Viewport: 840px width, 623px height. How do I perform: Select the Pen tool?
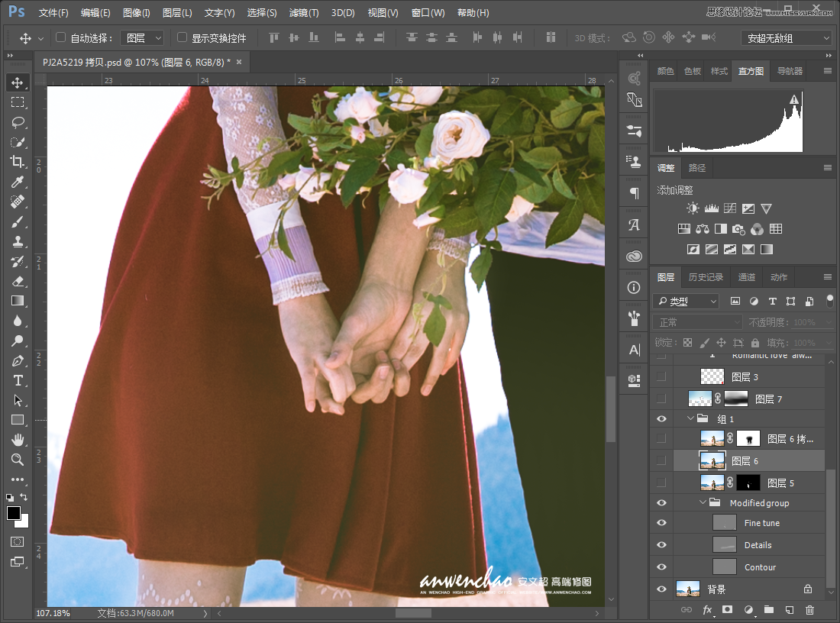coord(17,360)
